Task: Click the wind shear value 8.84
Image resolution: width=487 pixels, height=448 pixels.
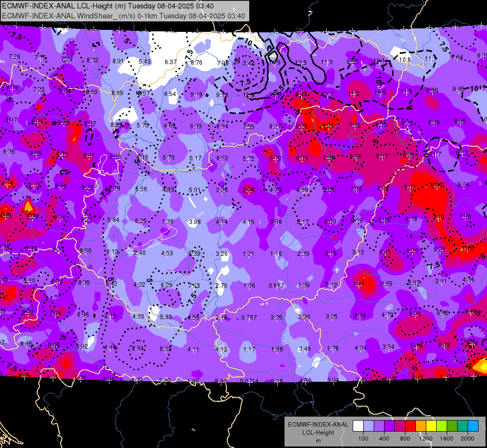Action: (x=138, y=348)
